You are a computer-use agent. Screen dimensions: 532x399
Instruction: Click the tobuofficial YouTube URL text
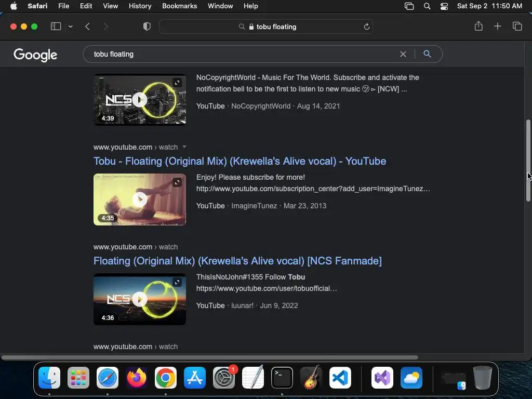click(x=267, y=288)
